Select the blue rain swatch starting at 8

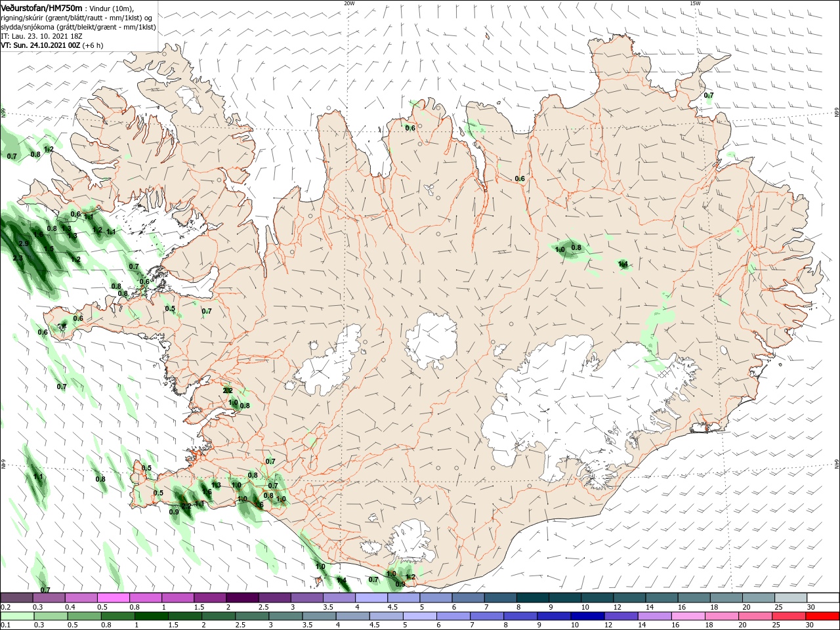click(520, 616)
